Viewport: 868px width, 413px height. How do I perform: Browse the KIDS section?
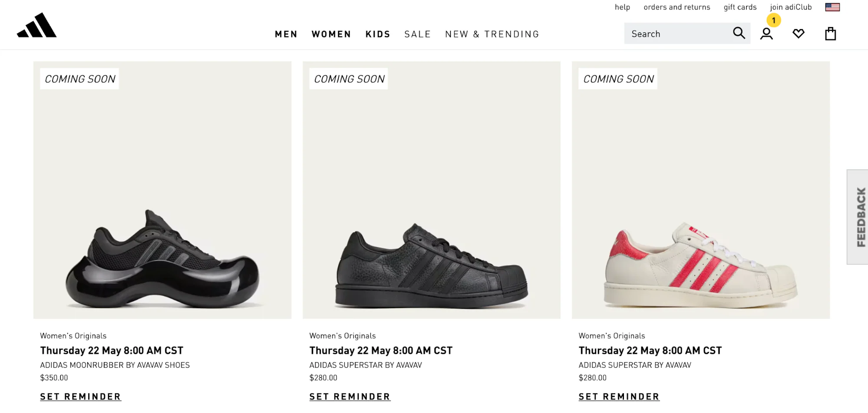coord(377,34)
